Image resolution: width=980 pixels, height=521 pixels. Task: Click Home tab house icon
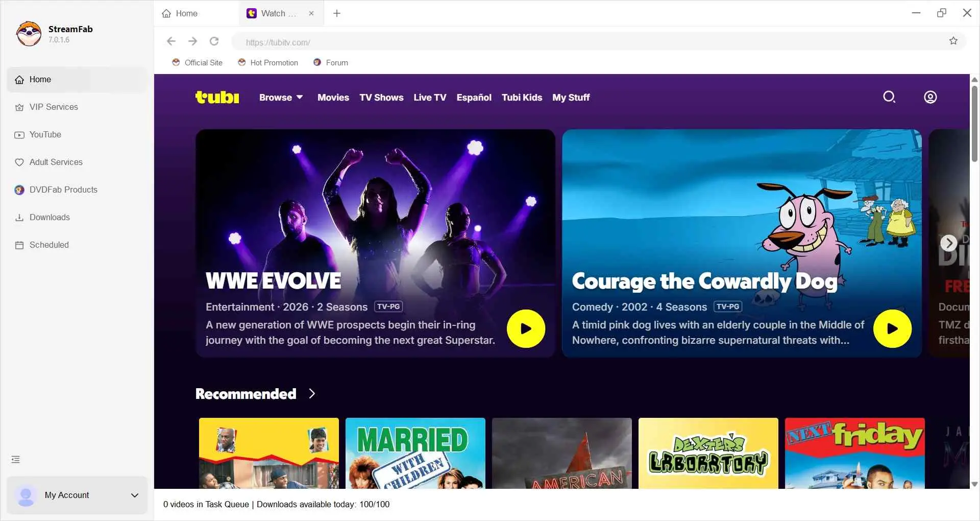(x=166, y=14)
